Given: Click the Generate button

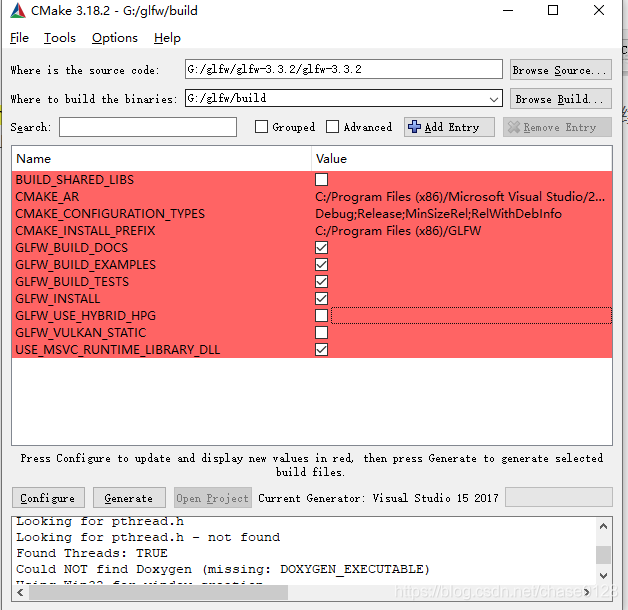Looking at the screenshot, I should pyautogui.click(x=129, y=498).
